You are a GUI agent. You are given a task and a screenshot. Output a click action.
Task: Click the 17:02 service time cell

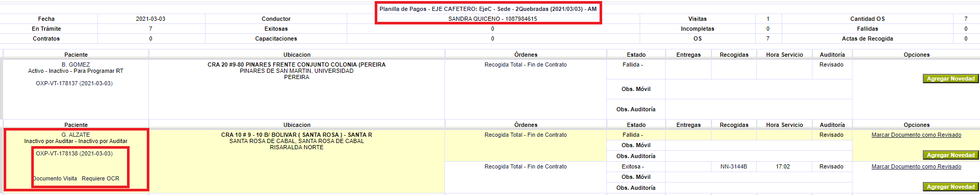click(x=783, y=166)
